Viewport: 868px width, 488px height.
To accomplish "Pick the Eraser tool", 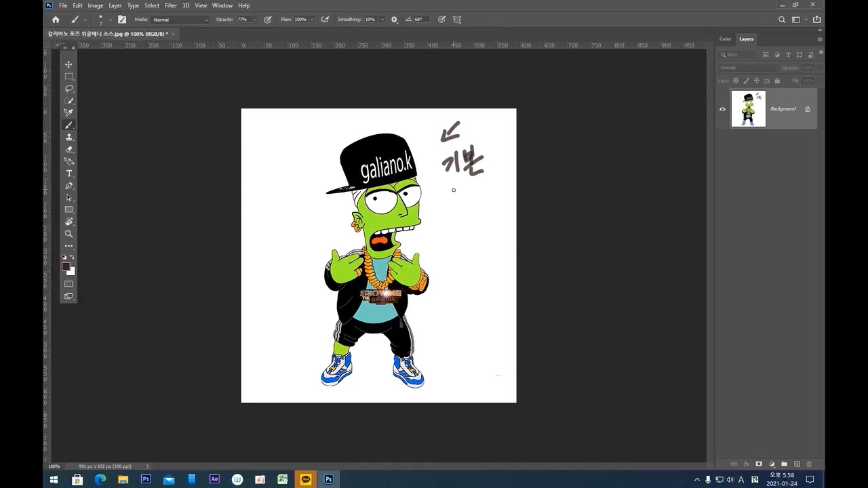I will [x=68, y=150].
